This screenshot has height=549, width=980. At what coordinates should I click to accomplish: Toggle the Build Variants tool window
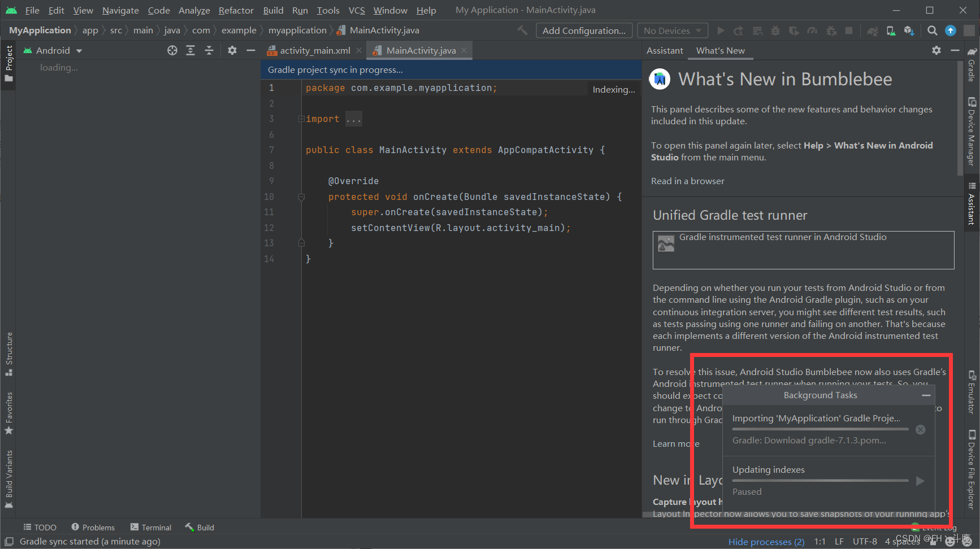coord(8,479)
